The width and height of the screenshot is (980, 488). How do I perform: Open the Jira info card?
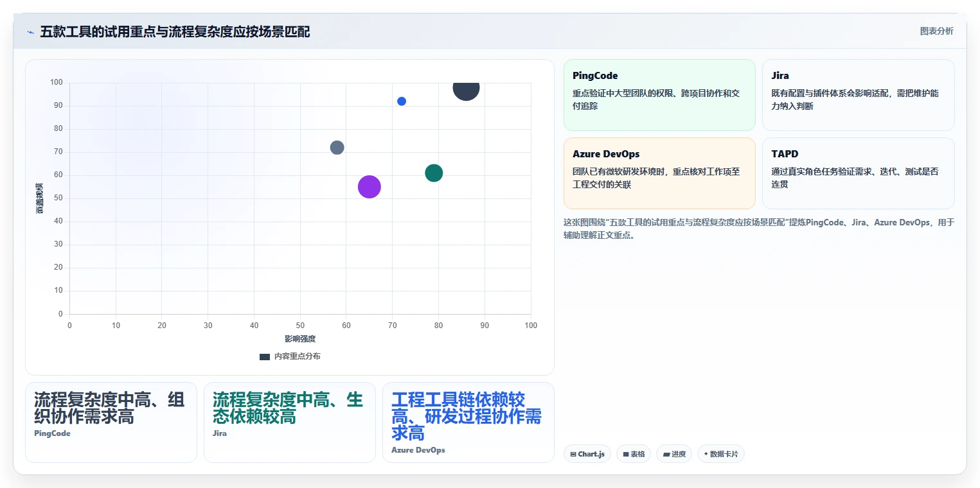pyautogui.click(x=859, y=95)
